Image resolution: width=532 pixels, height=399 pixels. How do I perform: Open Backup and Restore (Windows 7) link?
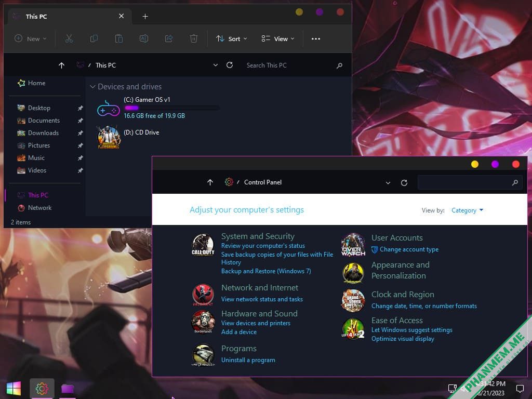266,271
